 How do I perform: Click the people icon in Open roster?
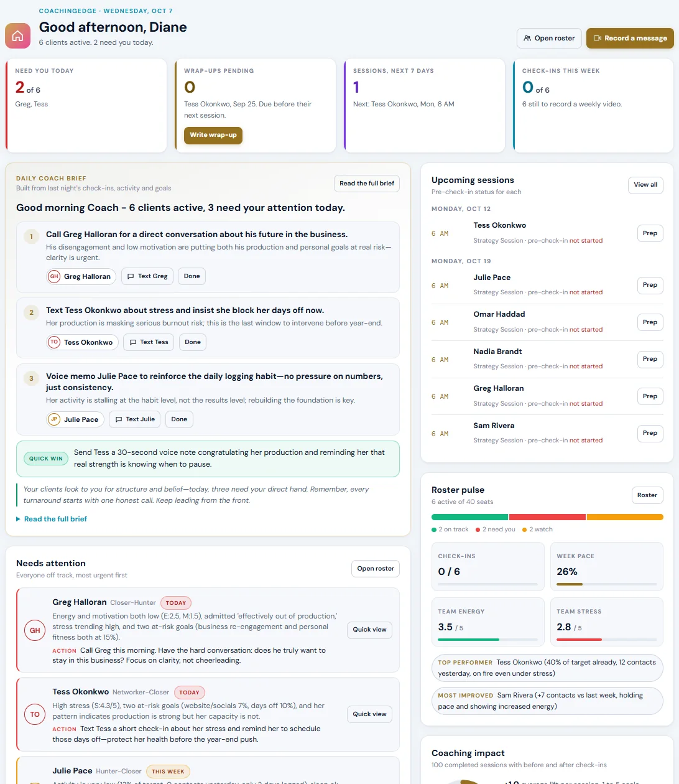tap(527, 38)
